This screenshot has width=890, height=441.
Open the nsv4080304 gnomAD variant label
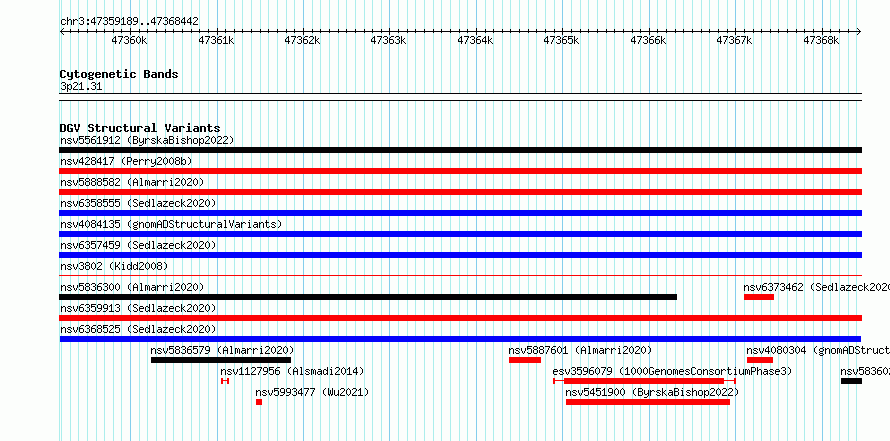(817, 350)
